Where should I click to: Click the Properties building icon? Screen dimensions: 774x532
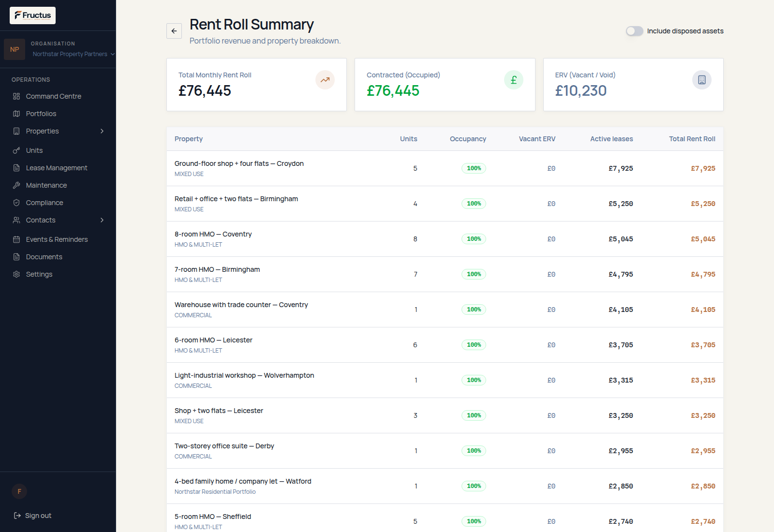pyautogui.click(x=16, y=131)
